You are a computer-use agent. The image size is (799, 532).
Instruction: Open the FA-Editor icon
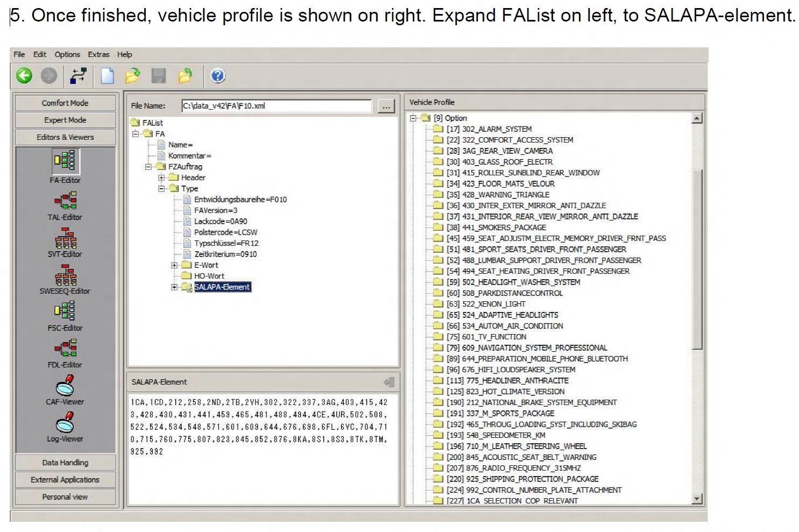coord(65,161)
